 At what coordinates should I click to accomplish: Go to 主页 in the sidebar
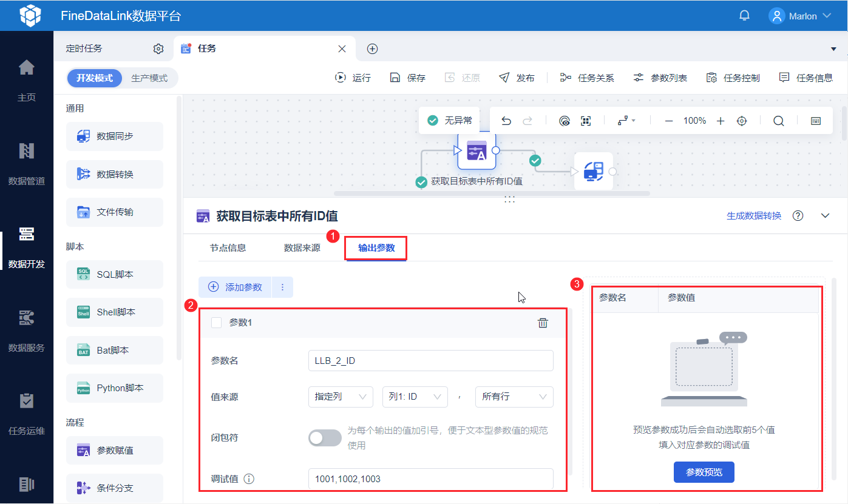pos(27,79)
